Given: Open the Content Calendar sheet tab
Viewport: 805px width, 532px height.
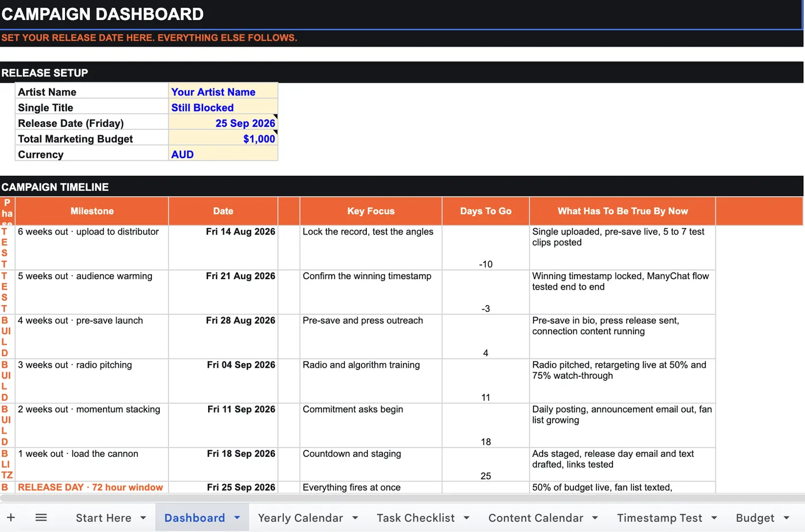Looking at the screenshot, I should point(536,518).
